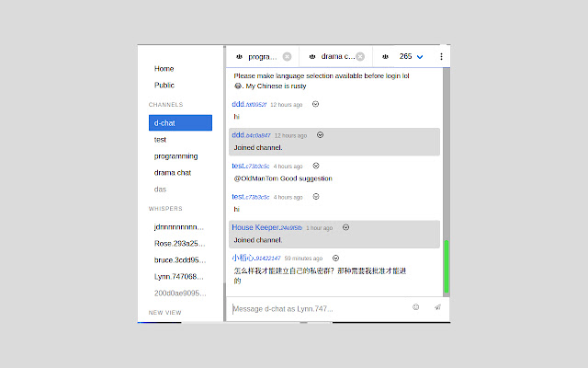Screen dimensions: 588x368
Task: Click the chat icon on drama chat tab
Action: coord(312,57)
